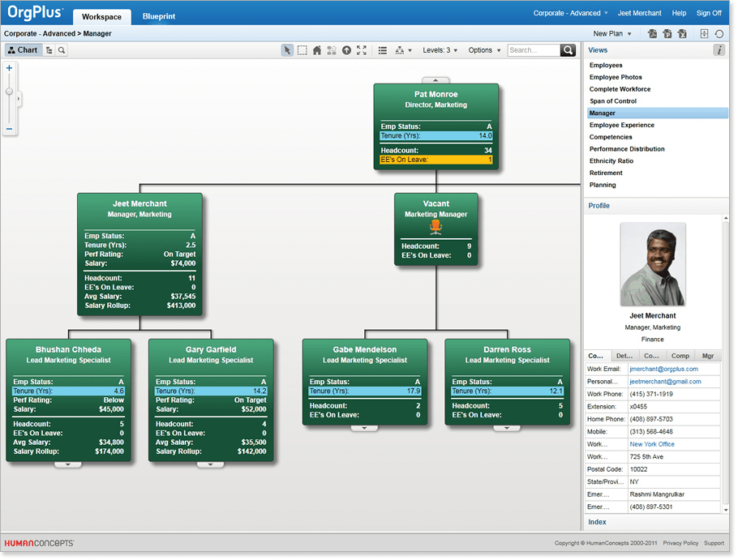Export chart to PowerPoint icon
This screenshot has height=560, width=738.
click(667, 34)
